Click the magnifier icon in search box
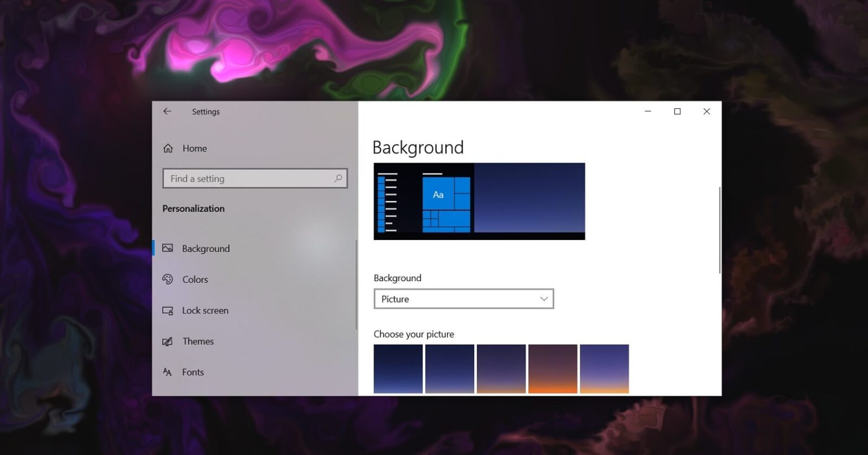The width and height of the screenshot is (868, 455). (x=338, y=178)
